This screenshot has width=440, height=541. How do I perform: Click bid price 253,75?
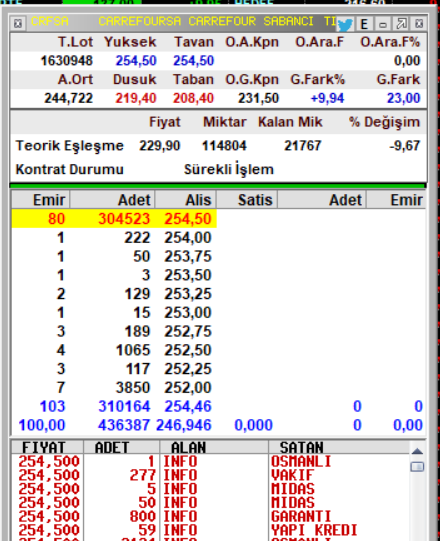(187, 256)
